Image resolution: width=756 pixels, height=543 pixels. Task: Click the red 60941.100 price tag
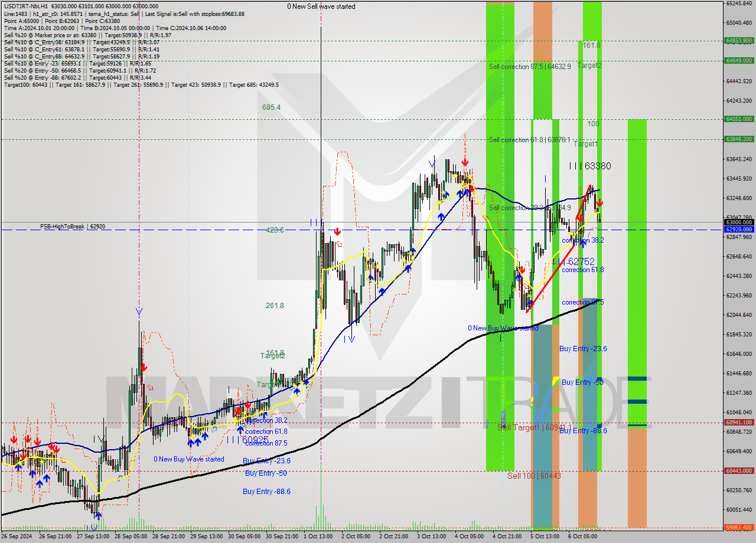click(x=738, y=422)
